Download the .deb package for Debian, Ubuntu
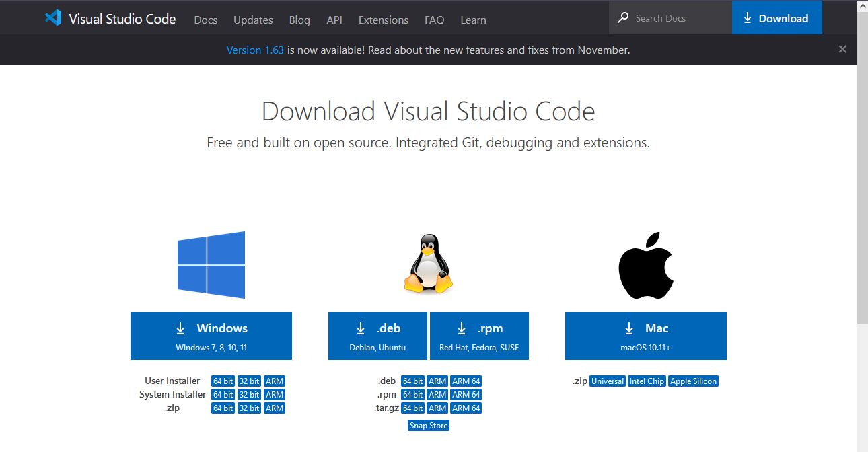Viewport: 868px width, 452px height. pyautogui.click(x=377, y=336)
